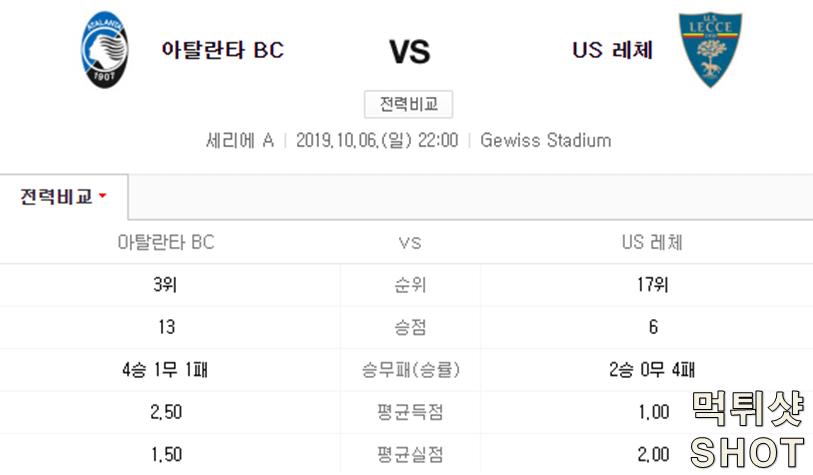Click the large VS text between the teams
Viewport: 813px width, 475px height.
[410, 52]
